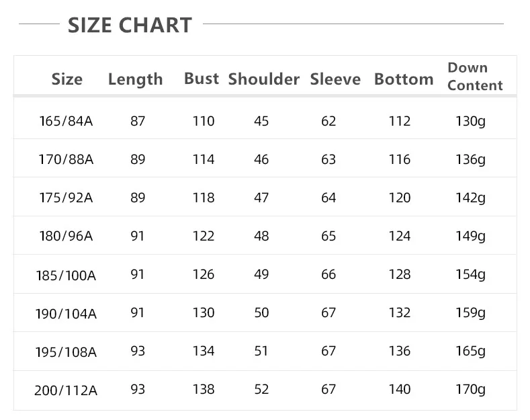The image size is (530, 420).
Task: Click the 130g down content value
Action: tap(470, 122)
